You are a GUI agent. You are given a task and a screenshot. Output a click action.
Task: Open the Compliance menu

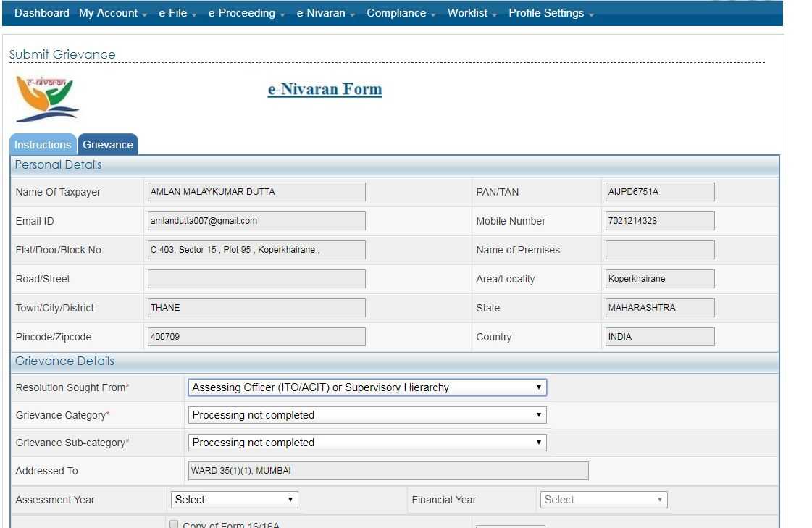click(401, 13)
